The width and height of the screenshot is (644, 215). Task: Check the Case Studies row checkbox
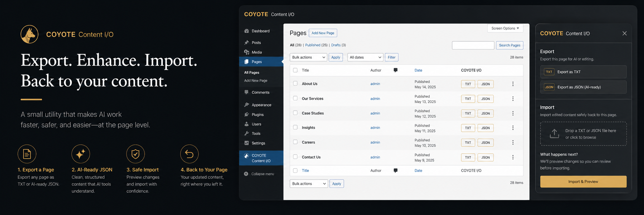tap(295, 113)
